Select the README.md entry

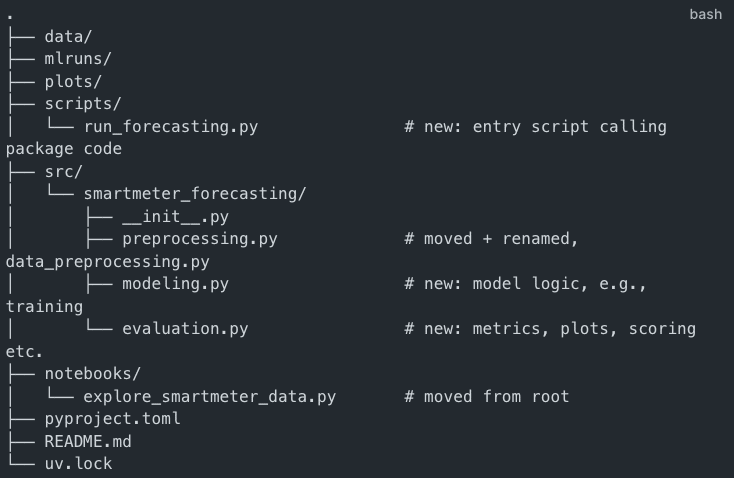point(88,441)
